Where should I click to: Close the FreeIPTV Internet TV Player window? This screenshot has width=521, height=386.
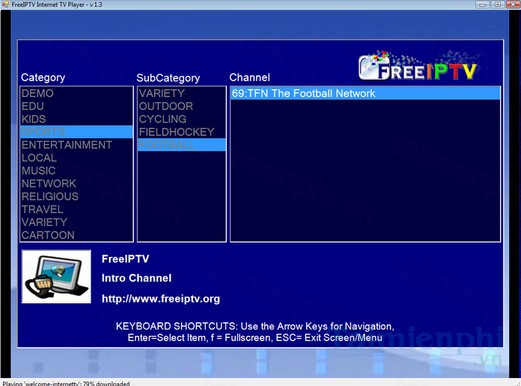[513, 4]
